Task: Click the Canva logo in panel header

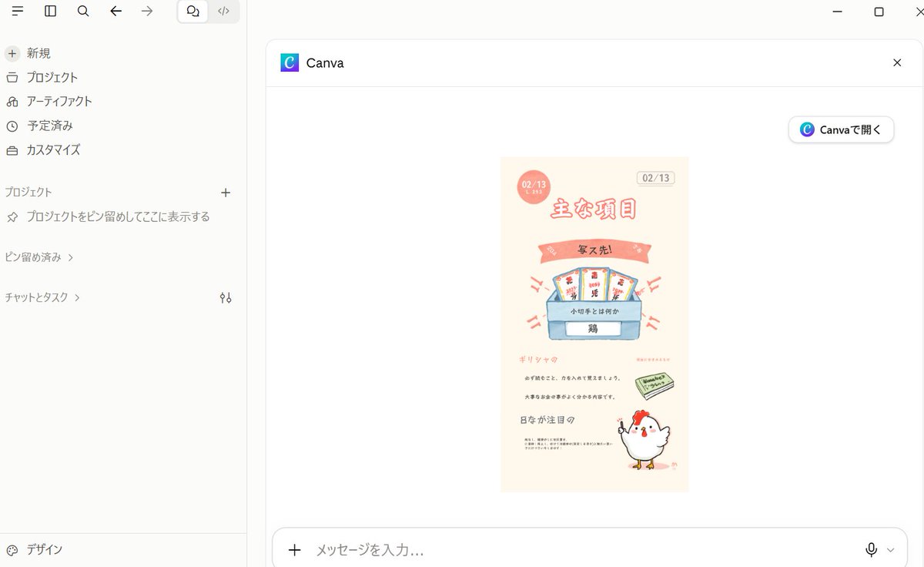Action: pyautogui.click(x=290, y=63)
